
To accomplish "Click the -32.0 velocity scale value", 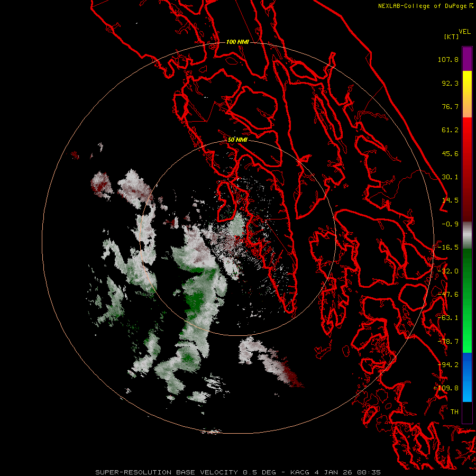I will tap(448, 271).
